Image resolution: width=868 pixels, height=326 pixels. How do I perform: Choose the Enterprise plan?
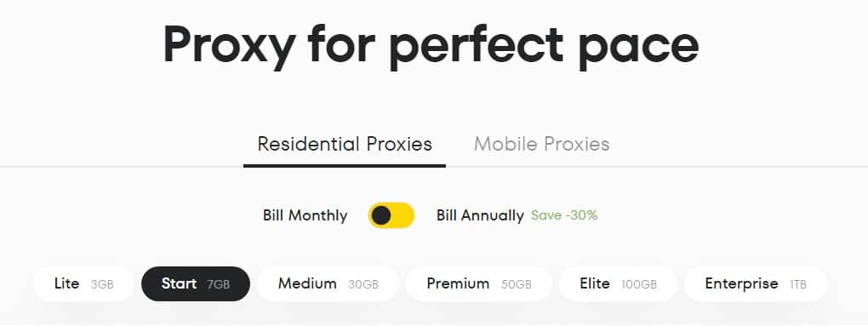coord(755,284)
